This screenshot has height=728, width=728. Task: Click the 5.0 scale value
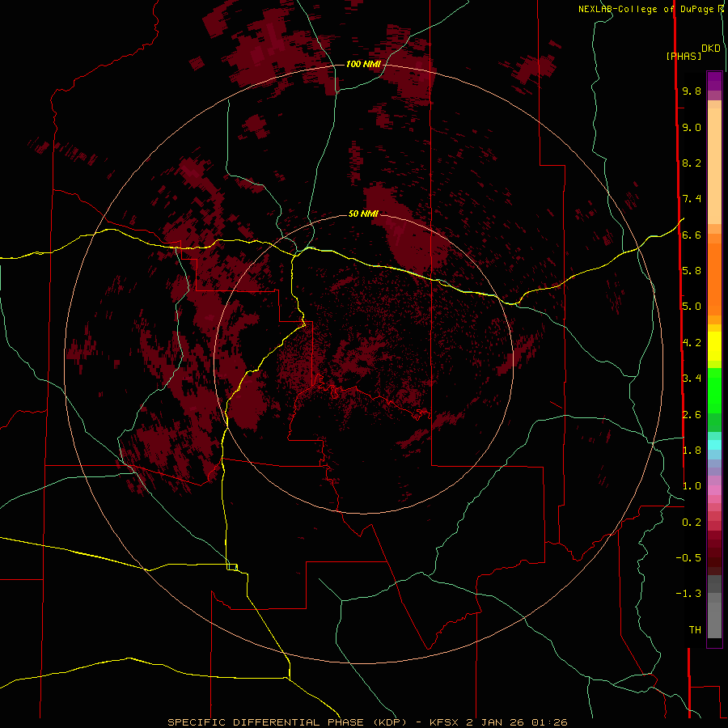pyautogui.click(x=692, y=307)
